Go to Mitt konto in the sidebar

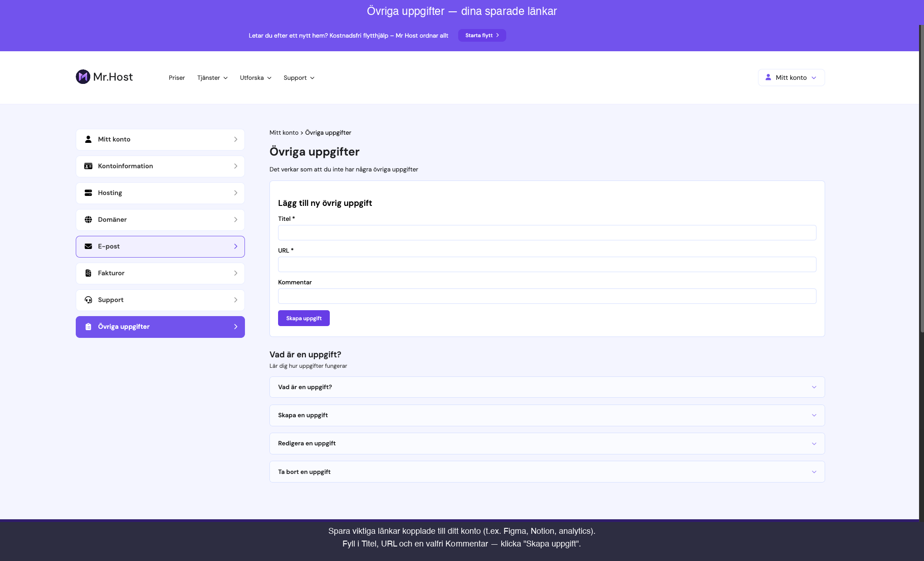click(160, 140)
